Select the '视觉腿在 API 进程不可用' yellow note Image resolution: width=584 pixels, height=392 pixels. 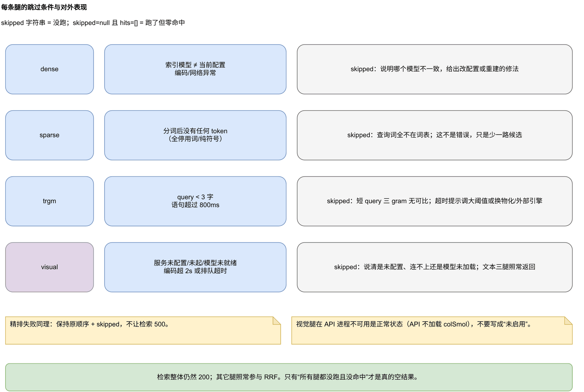432,330
